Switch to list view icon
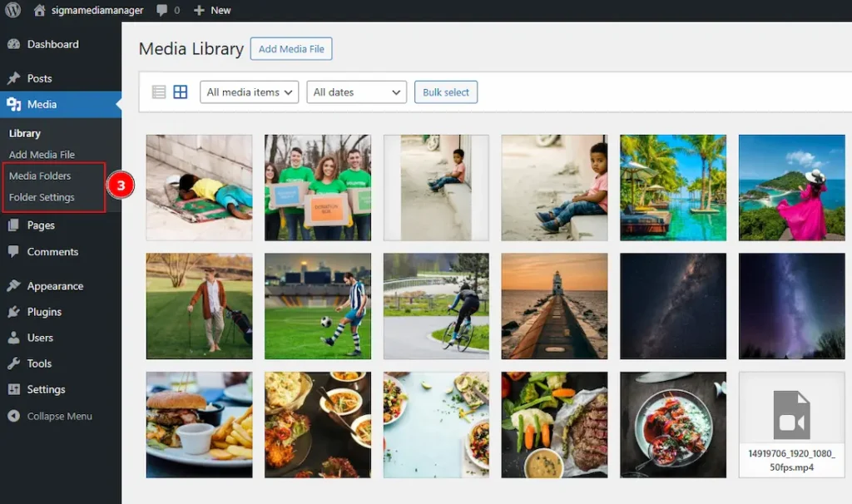 click(159, 91)
